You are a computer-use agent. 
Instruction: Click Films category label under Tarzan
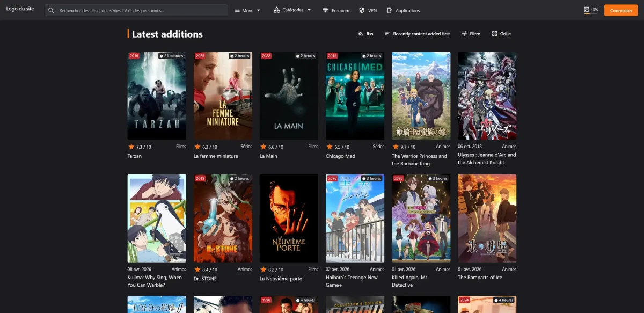coord(181,147)
